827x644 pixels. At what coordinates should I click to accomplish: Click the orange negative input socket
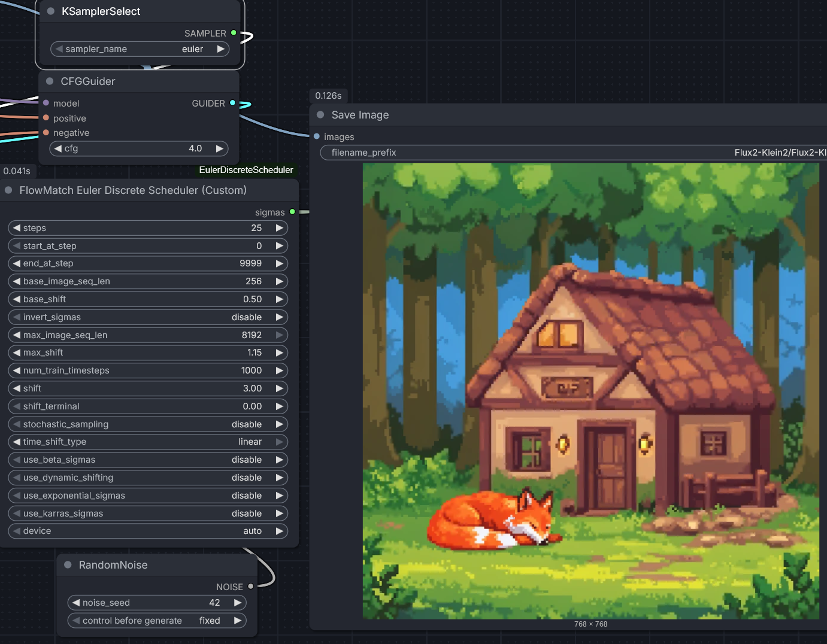[x=46, y=132]
